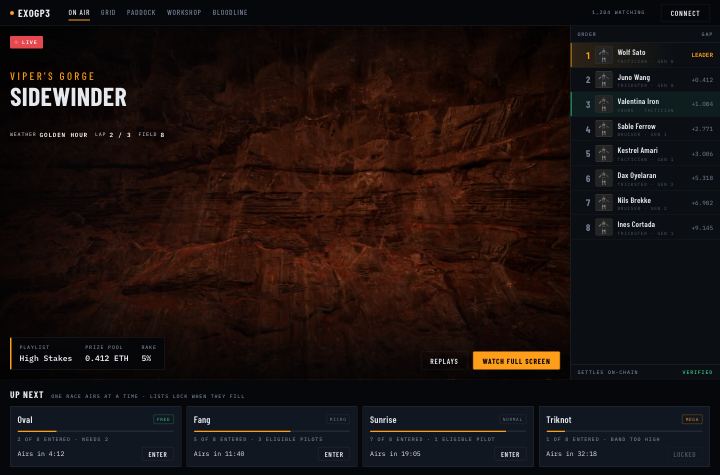This screenshot has width=720, height=475.
Task: Enter the Fang race
Action: coord(334,454)
